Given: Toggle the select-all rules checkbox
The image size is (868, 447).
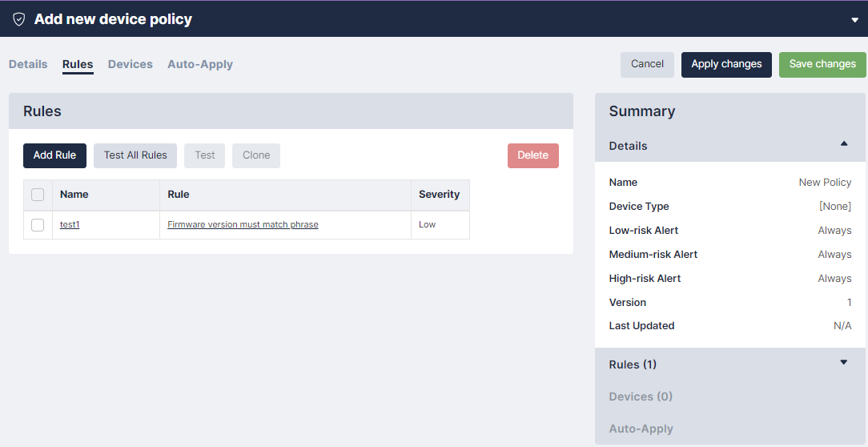Looking at the screenshot, I should coord(38,195).
